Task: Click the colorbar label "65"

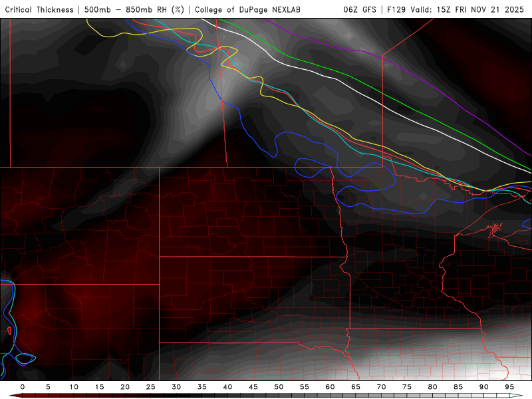Action: point(356,387)
